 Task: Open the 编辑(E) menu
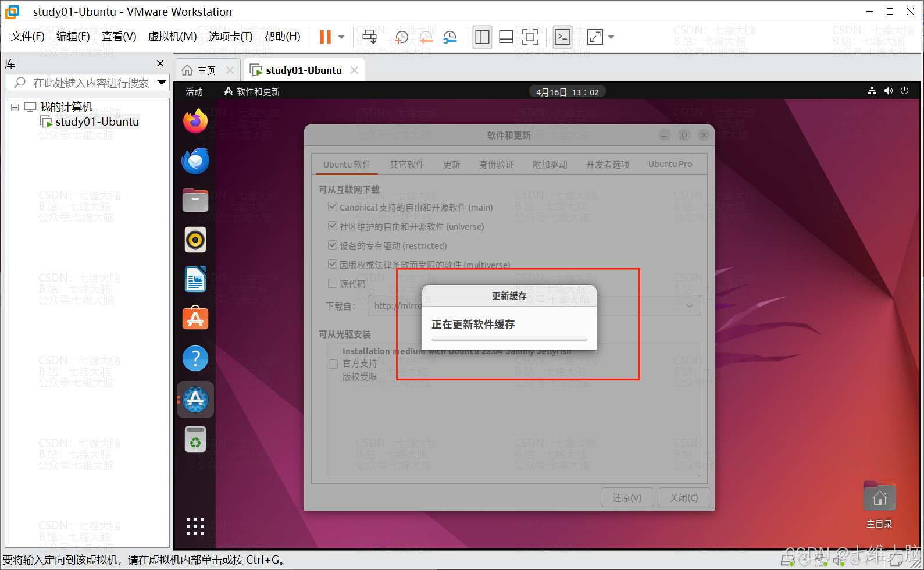73,37
